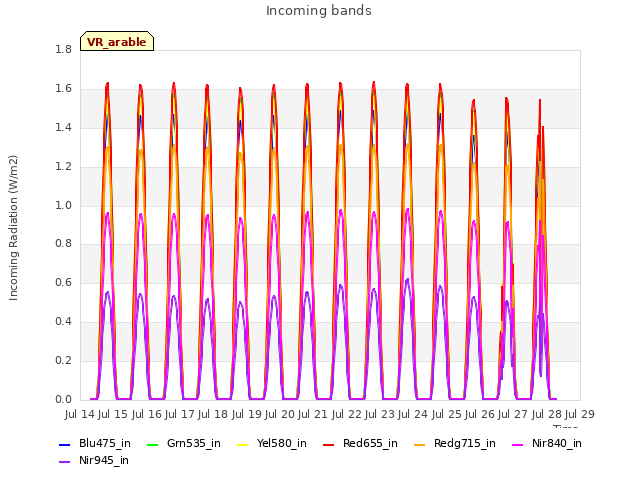
Task: Select the Nir945_in legend label
Action: pyautogui.click(x=104, y=461)
